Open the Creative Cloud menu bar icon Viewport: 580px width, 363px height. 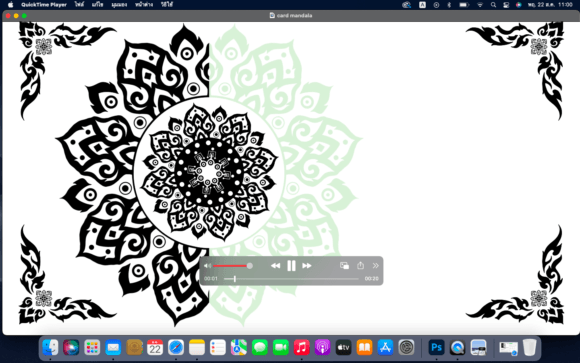pyautogui.click(x=407, y=5)
